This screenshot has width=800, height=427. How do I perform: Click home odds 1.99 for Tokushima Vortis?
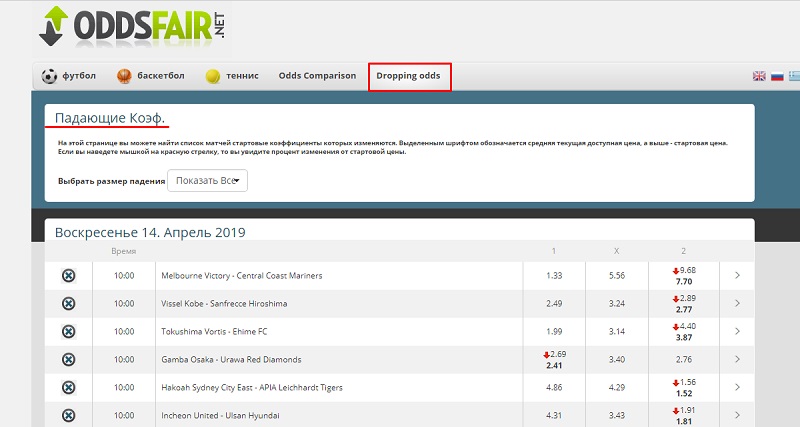click(x=554, y=332)
